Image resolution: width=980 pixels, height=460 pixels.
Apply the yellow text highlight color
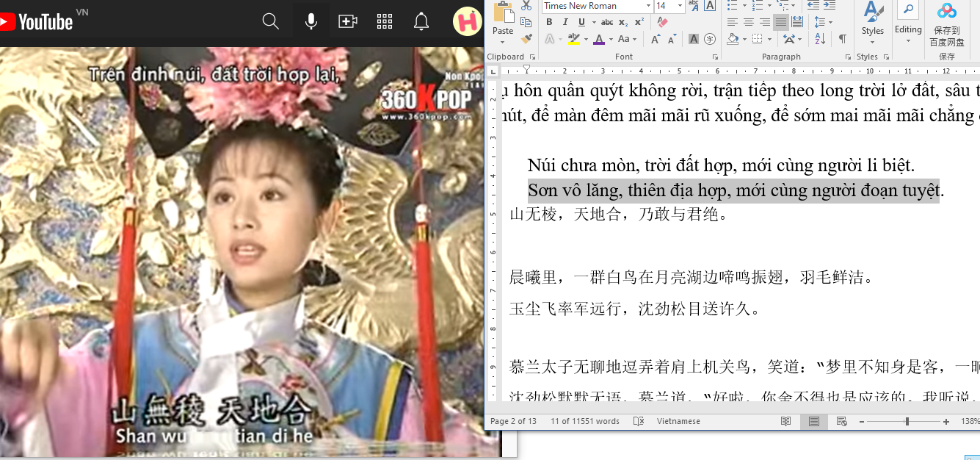tap(573, 39)
